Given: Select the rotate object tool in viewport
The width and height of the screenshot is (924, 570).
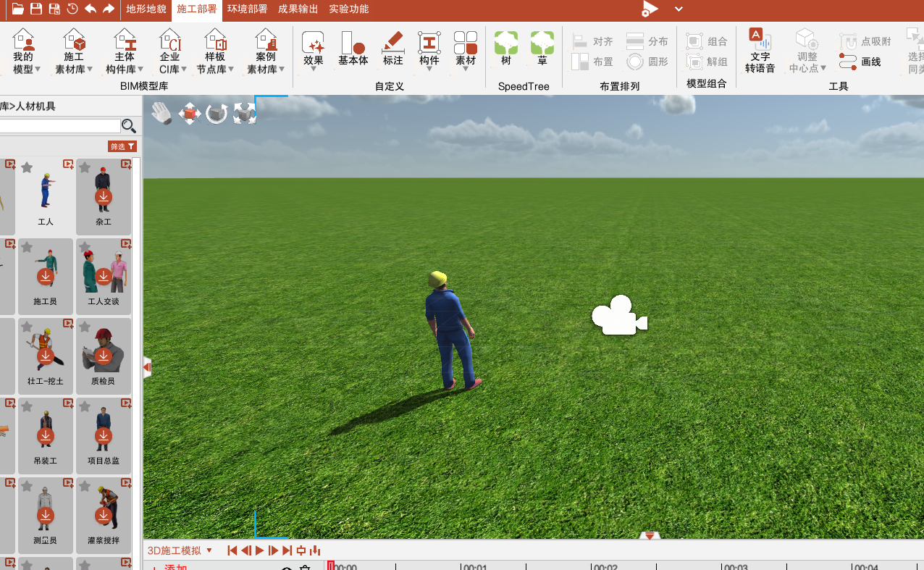Looking at the screenshot, I should tap(217, 113).
